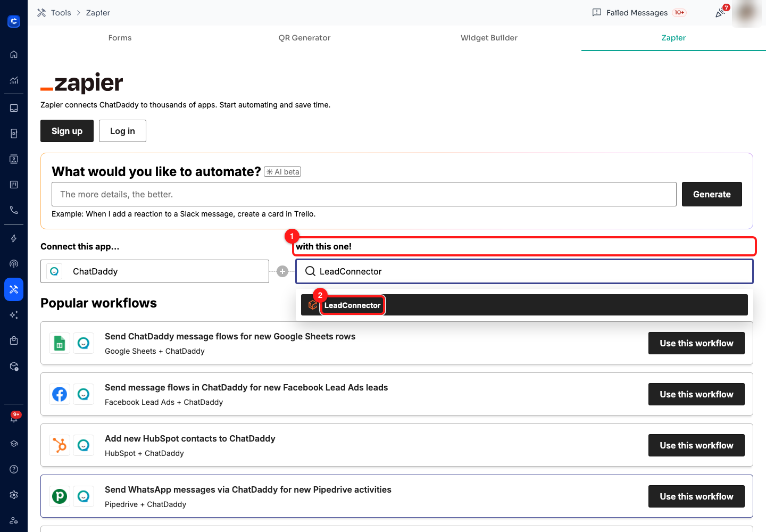
Task: Click the phone calls icon in the sidebar
Action: point(14,210)
